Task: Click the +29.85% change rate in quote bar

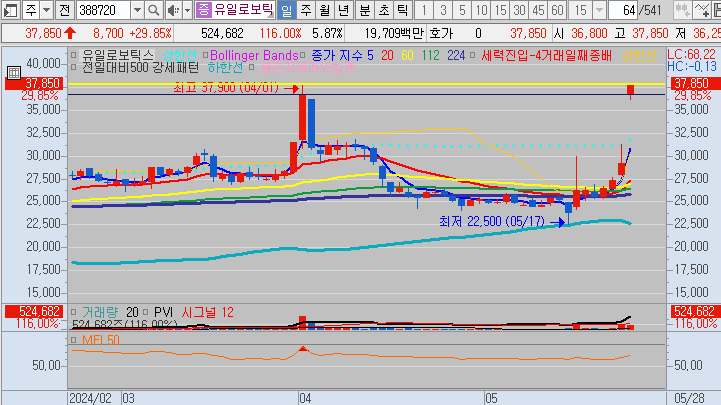Action: [150, 33]
